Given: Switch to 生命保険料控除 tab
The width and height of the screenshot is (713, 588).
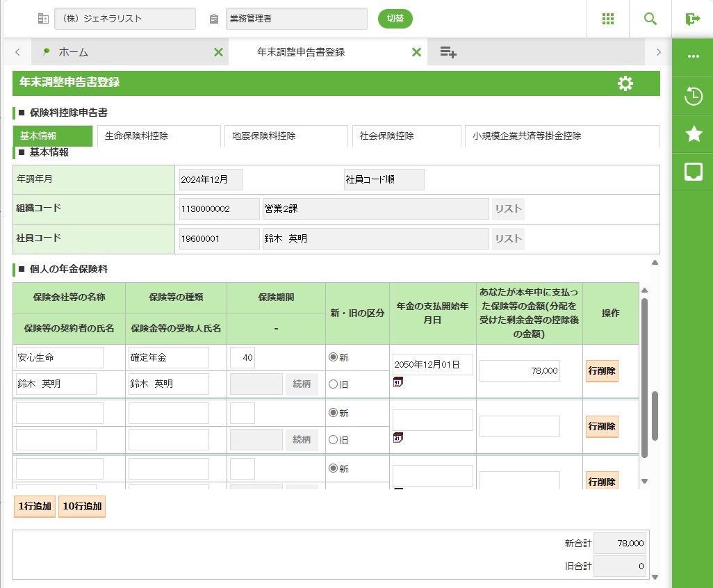Looking at the screenshot, I should tap(158, 136).
